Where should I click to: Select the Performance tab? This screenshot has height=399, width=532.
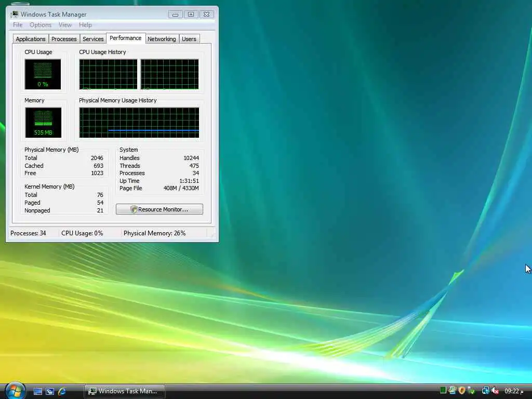point(126,38)
